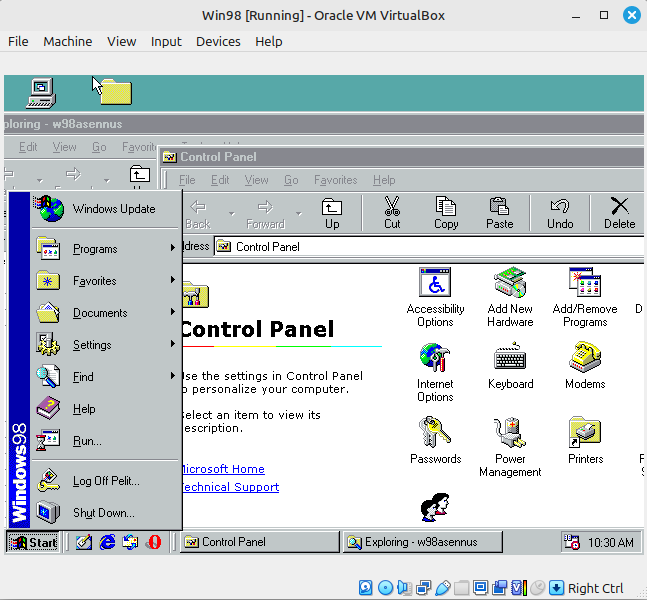Click VirtualBox shared folders status icon
This screenshot has height=600, width=647.
pos(462,588)
